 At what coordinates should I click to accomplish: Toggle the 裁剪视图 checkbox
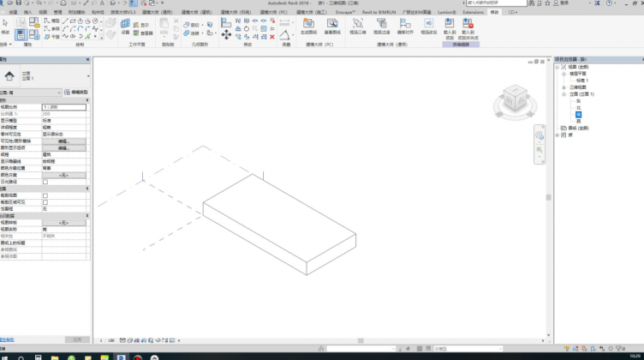[45, 195]
